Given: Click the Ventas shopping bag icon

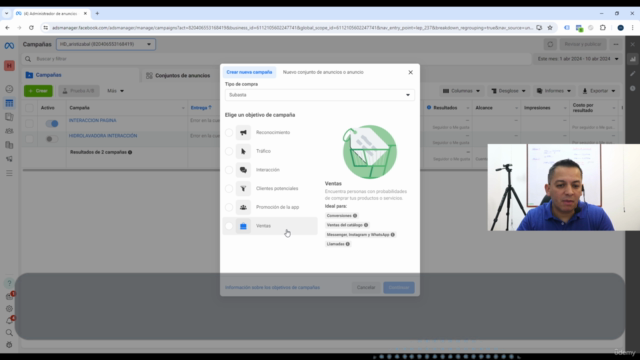Looking at the screenshot, I should (243, 226).
